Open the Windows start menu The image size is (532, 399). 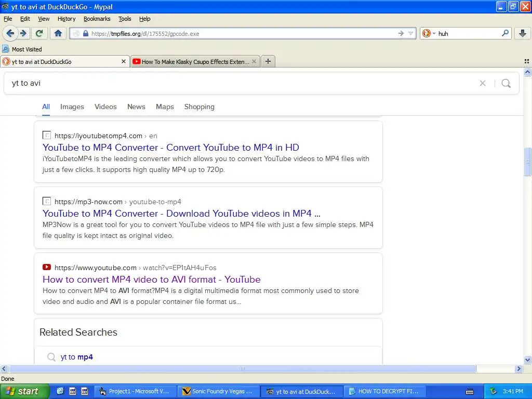pos(24,391)
